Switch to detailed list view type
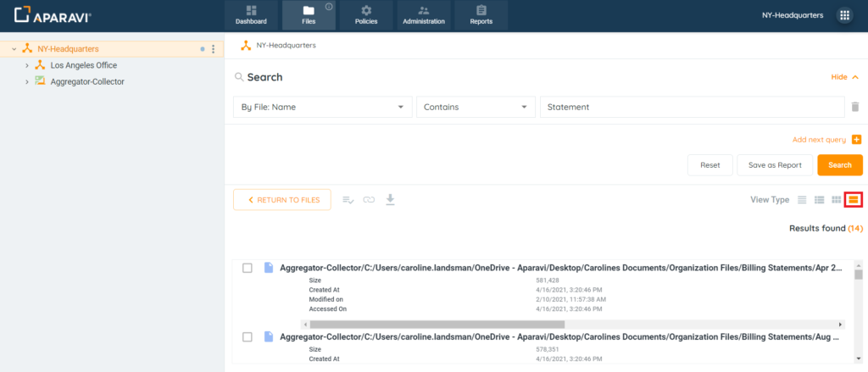Image resolution: width=868 pixels, height=372 pixels. click(820, 200)
